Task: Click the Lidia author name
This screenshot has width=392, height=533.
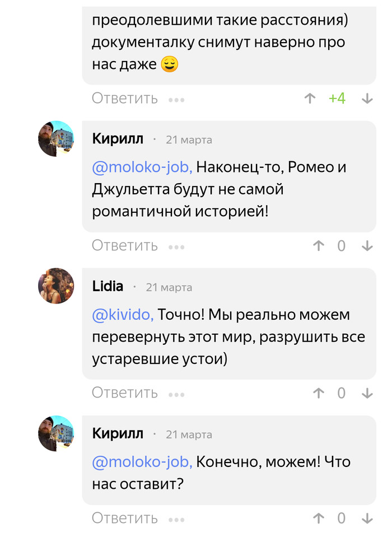Action: 108,286
